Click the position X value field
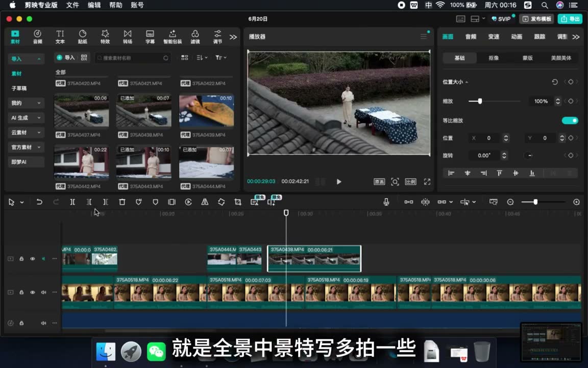The image size is (588, 368). (489, 138)
